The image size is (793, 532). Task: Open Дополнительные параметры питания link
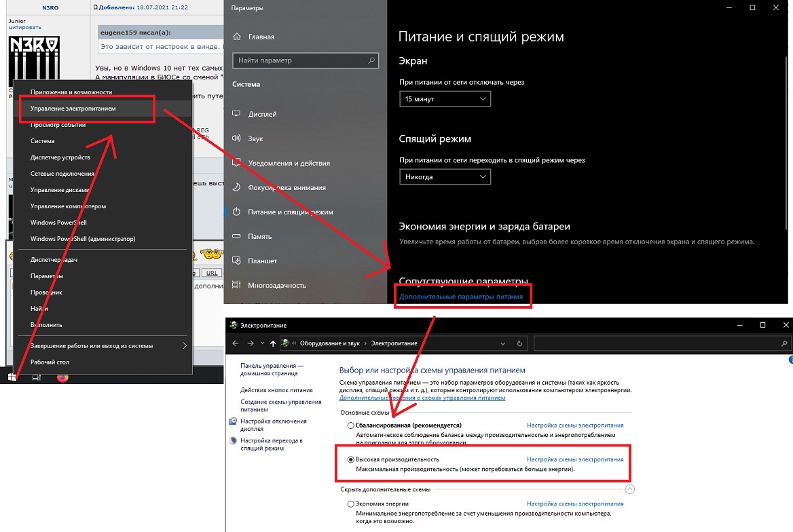(x=461, y=297)
